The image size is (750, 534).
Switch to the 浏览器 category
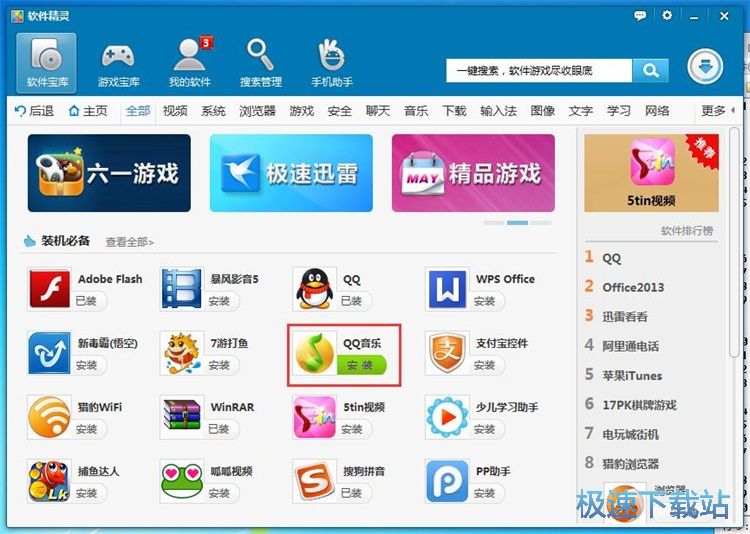click(257, 111)
